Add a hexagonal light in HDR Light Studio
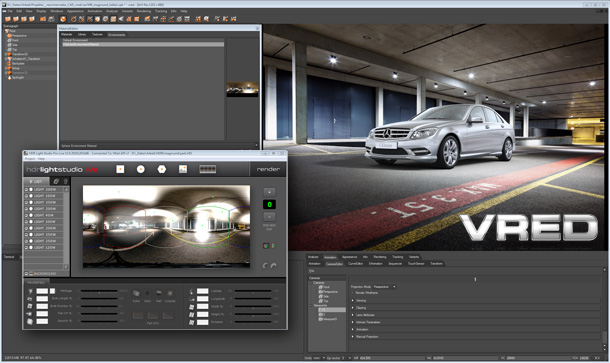Viewport: 610px width, 363px height. [162, 169]
